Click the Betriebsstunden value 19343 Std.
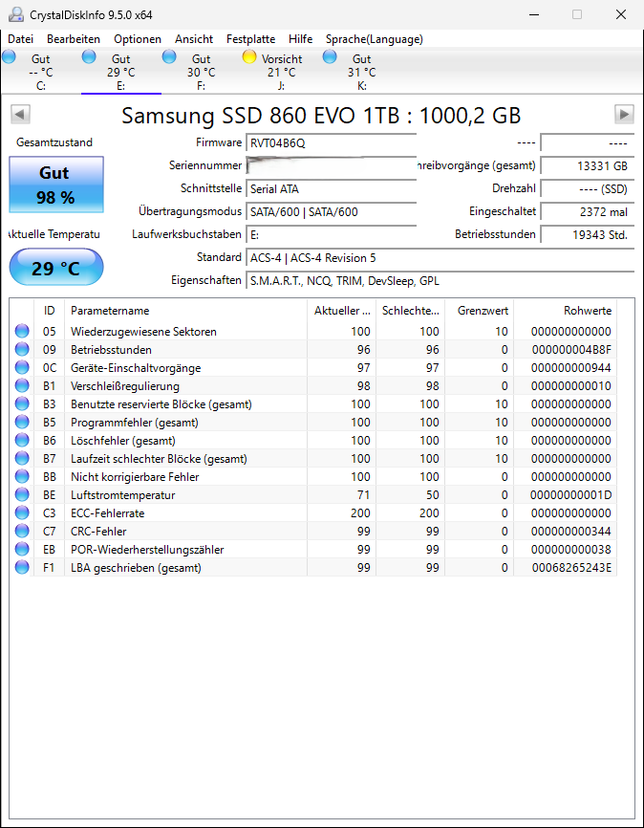Image resolution: width=644 pixels, height=828 pixels. pyautogui.click(x=588, y=234)
